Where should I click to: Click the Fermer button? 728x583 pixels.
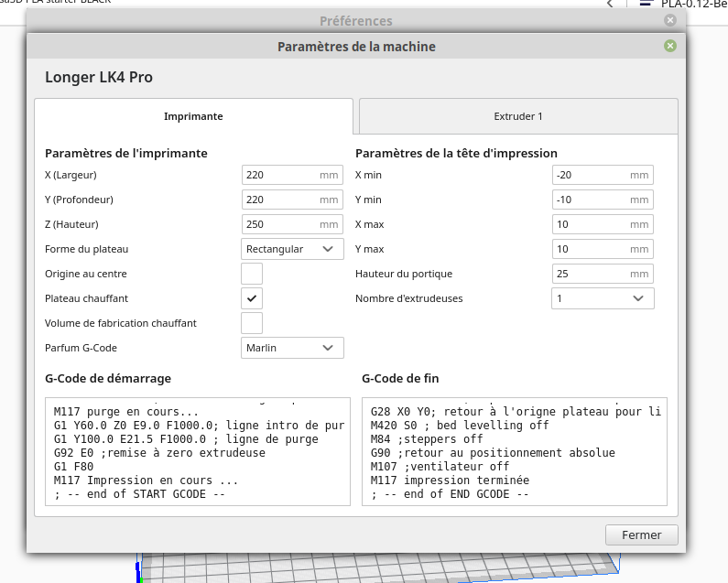pos(642,534)
